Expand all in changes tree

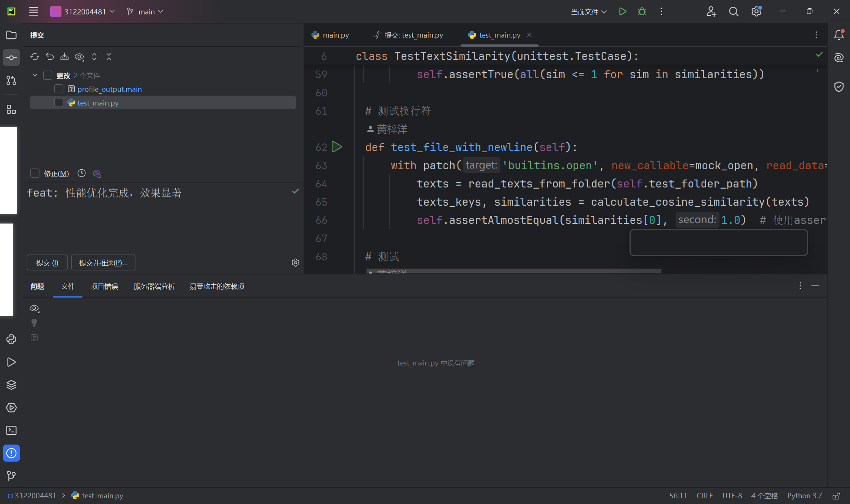pyautogui.click(x=94, y=57)
